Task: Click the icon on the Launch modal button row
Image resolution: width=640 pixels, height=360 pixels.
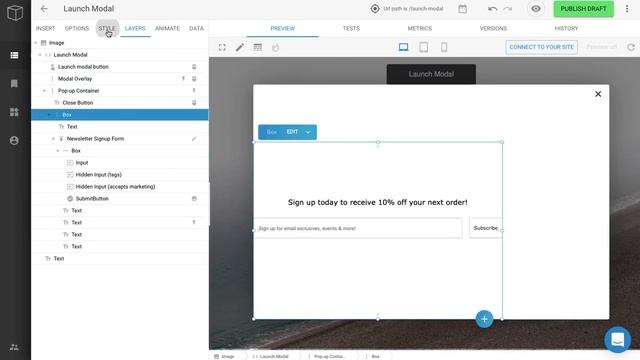Action: (194, 67)
